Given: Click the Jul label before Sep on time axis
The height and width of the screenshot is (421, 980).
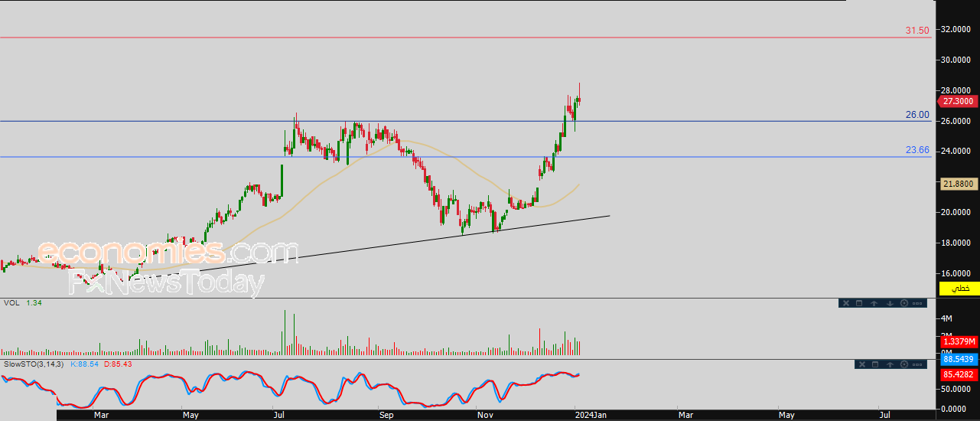Looking at the screenshot, I should click(x=279, y=415).
